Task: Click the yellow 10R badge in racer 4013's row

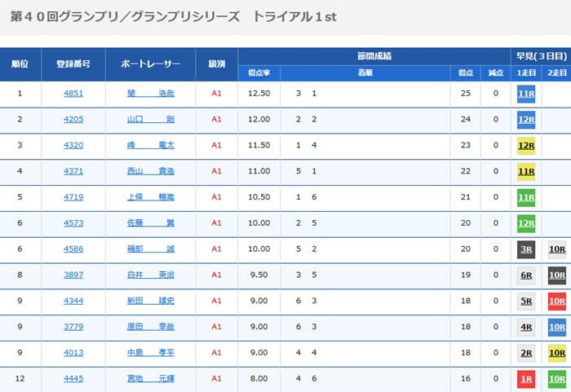Action: [557, 354]
